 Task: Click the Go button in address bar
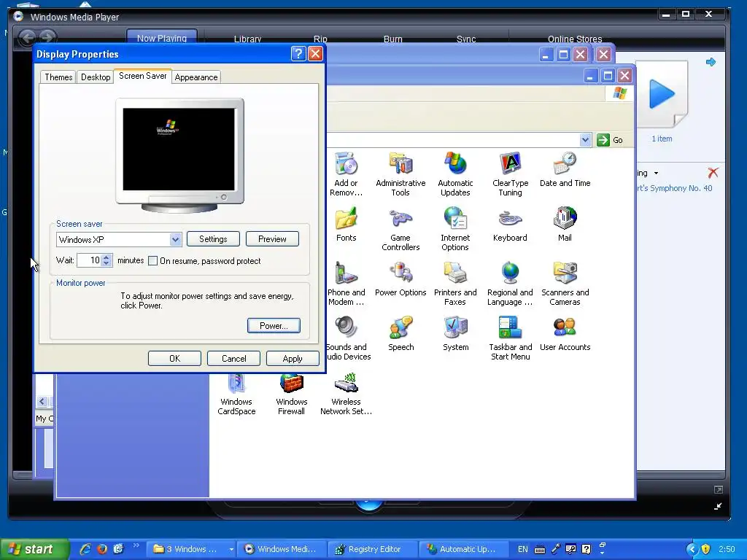[611, 140]
